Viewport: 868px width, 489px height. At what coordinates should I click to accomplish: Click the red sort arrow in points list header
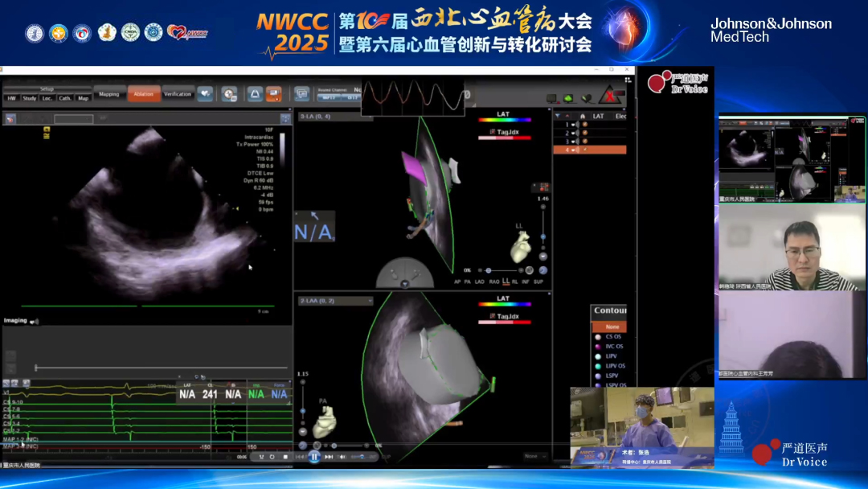(x=567, y=117)
